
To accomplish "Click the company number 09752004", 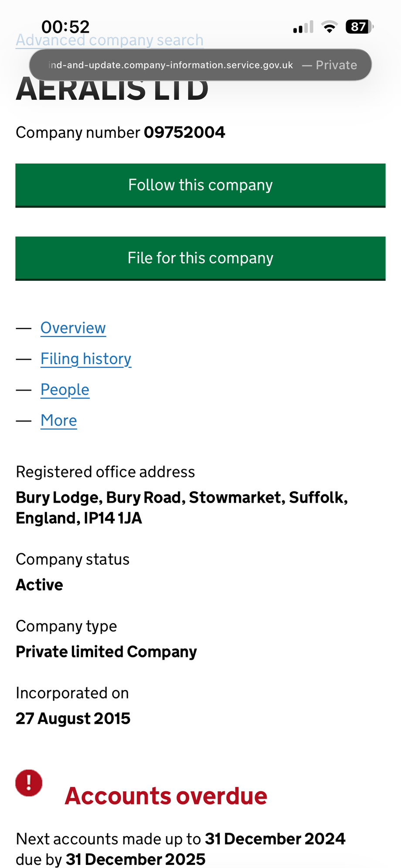I will (x=184, y=133).
